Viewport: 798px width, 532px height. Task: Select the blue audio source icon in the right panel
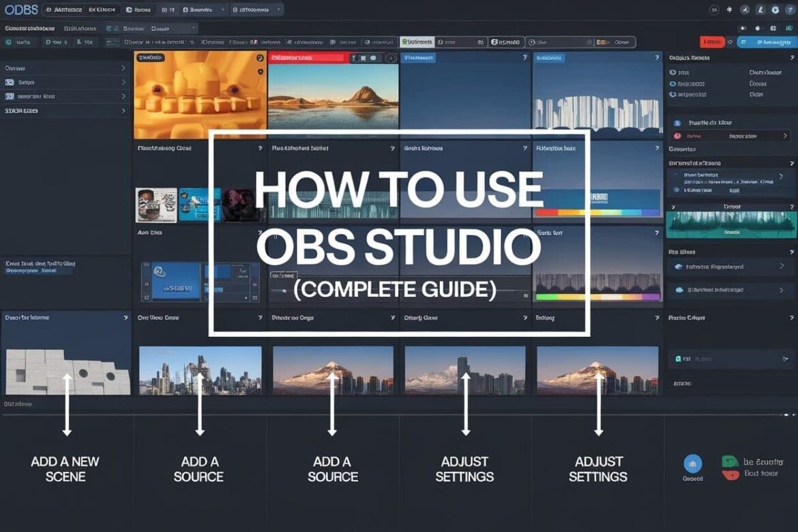point(676,122)
